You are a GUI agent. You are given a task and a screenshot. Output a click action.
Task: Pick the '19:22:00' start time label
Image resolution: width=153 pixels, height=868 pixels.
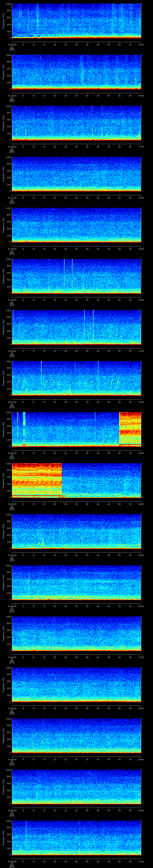[12, 453]
